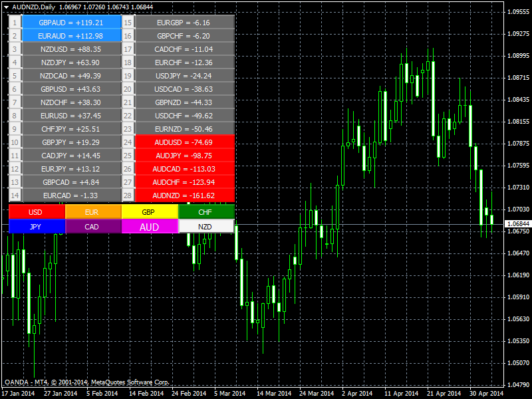Click the AUDUSD = -74.69 red row
Viewport: 532px width, 399px height.
click(184, 142)
